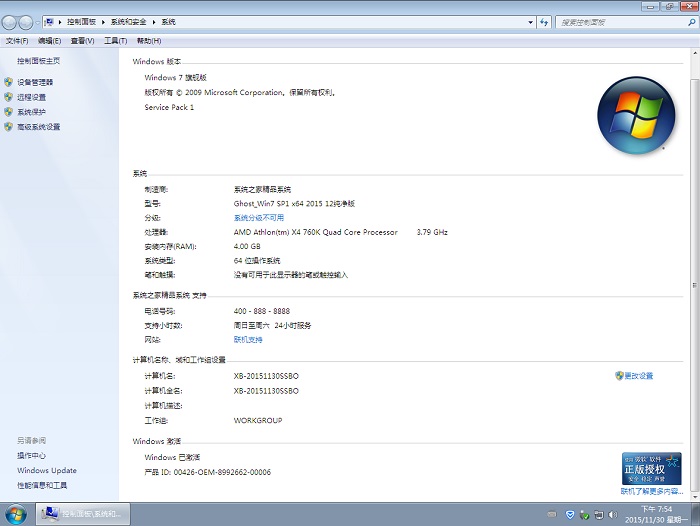Click product ID 00426-OEM-8992662-00006
The width and height of the screenshot is (700, 526).
[x=222, y=472]
